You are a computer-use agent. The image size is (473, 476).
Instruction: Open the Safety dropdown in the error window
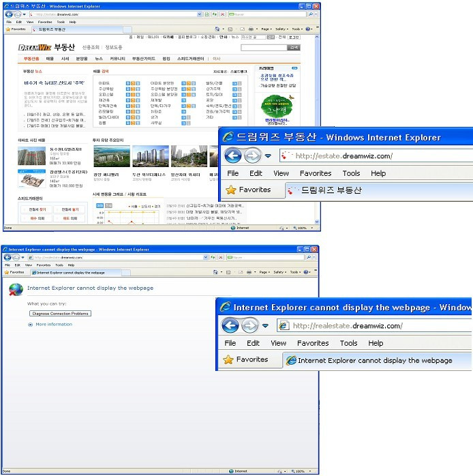(279, 272)
